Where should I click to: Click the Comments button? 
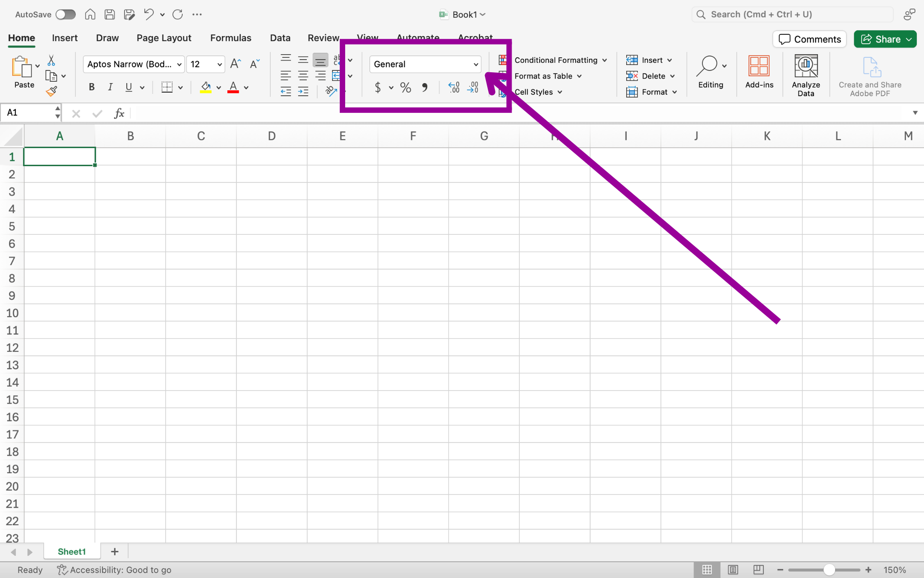coord(809,39)
